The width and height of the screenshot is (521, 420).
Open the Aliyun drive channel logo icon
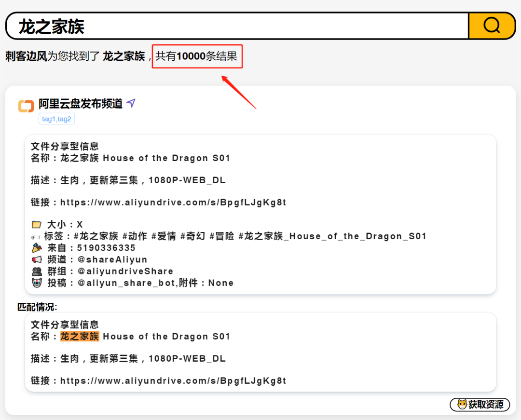26,106
